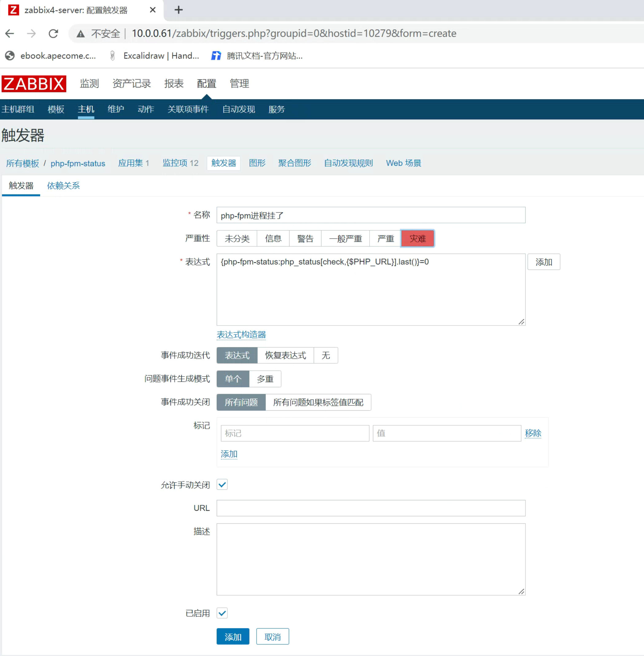Image resolution: width=644 pixels, height=656 pixels.
Task: Reload the page with refresh icon
Action: pos(53,33)
